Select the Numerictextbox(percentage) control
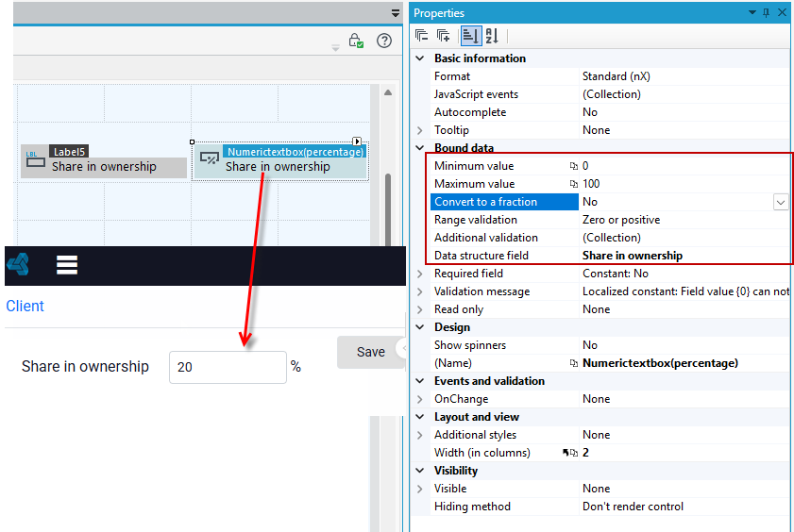This screenshot has width=794, height=532. (x=280, y=161)
